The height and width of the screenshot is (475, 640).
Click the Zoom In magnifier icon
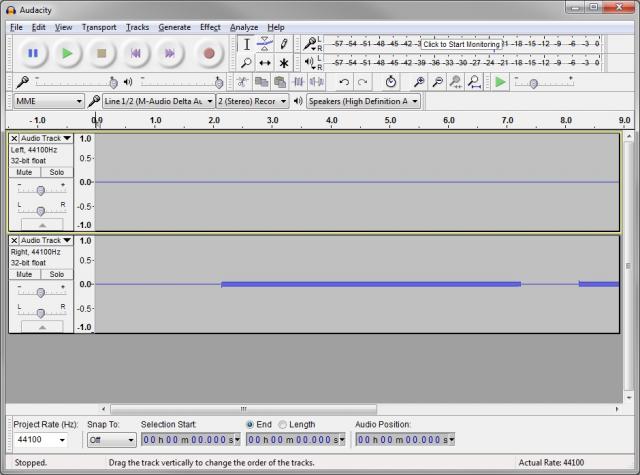pos(419,82)
